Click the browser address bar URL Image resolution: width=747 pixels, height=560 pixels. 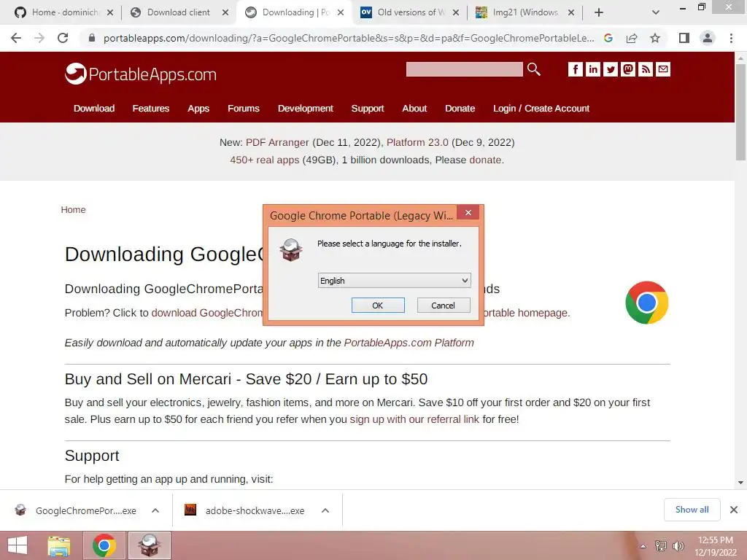(349, 38)
